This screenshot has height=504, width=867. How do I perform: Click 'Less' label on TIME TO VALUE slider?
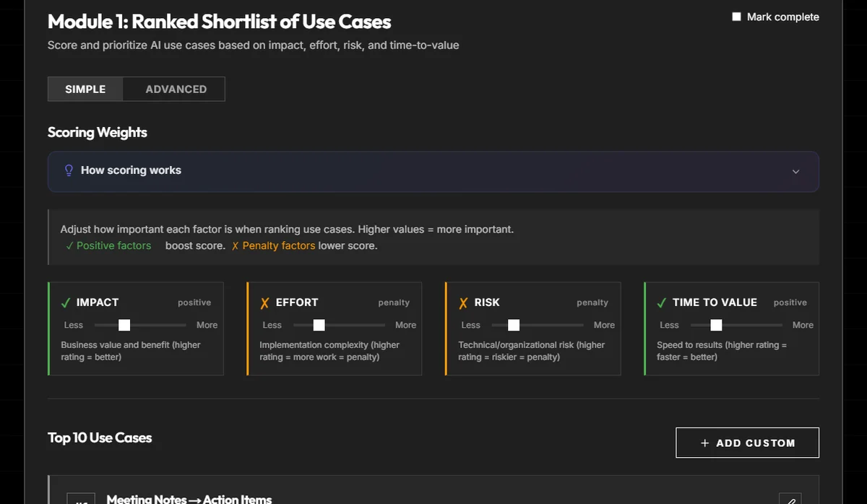670,325
